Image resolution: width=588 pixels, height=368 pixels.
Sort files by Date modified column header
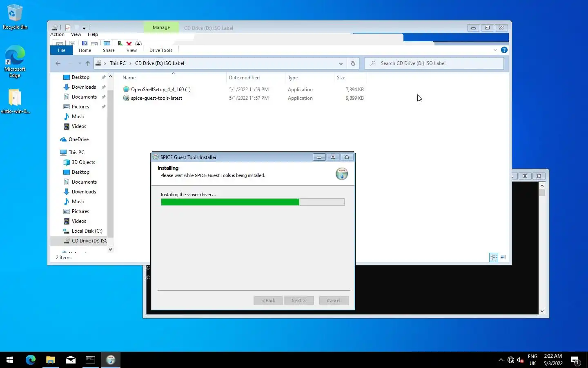(x=244, y=78)
